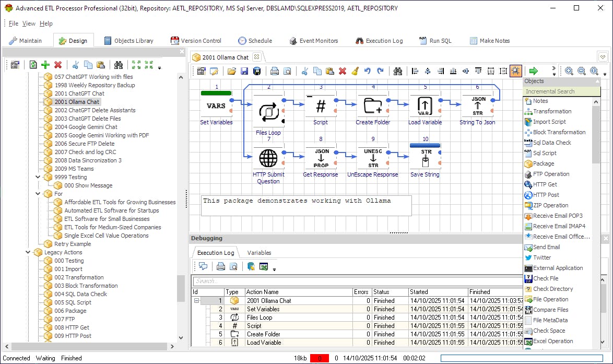613x364 pixels.
Task: Click the collapse-all arrows icon in tree toolbar
Action: click(149, 65)
